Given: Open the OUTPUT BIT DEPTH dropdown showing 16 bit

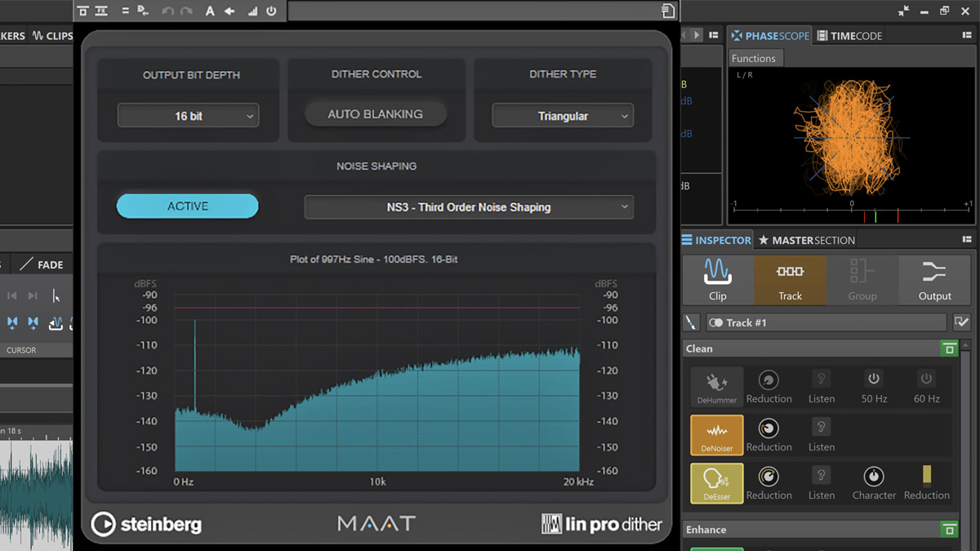Looking at the screenshot, I should coord(187,115).
